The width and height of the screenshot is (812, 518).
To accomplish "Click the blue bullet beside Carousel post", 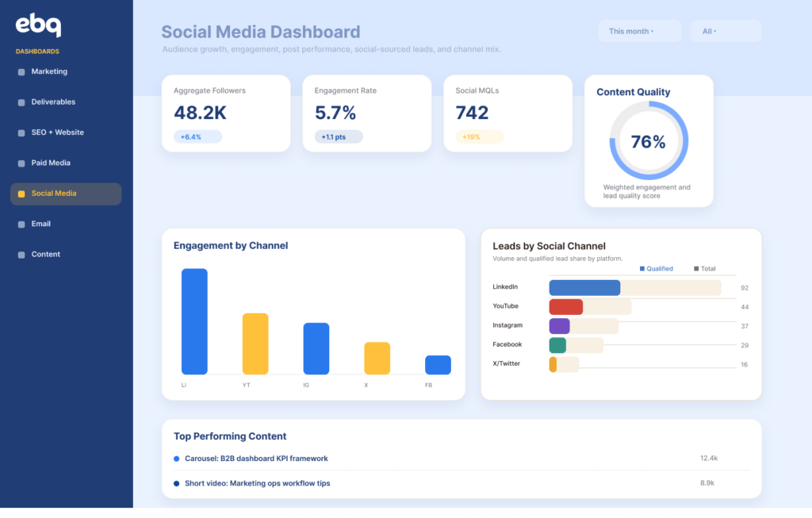I will point(177,459).
